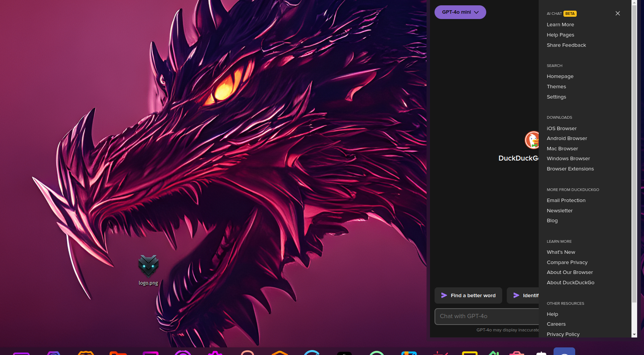Open Help Pages link

tap(560, 35)
